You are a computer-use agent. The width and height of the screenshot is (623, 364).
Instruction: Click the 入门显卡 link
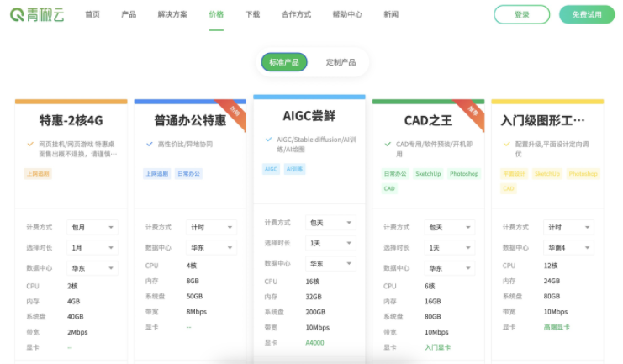[x=437, y=347]
